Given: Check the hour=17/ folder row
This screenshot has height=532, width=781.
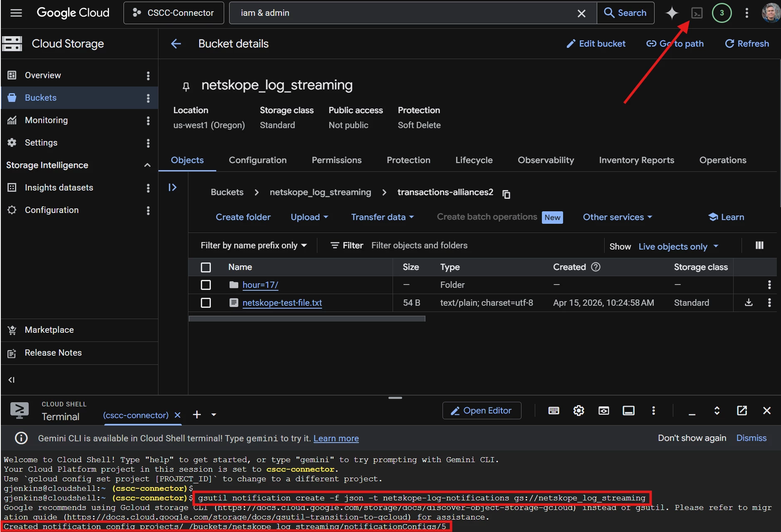Looking at the screenshot, I should pyautogui.click(x=206, y=285).
